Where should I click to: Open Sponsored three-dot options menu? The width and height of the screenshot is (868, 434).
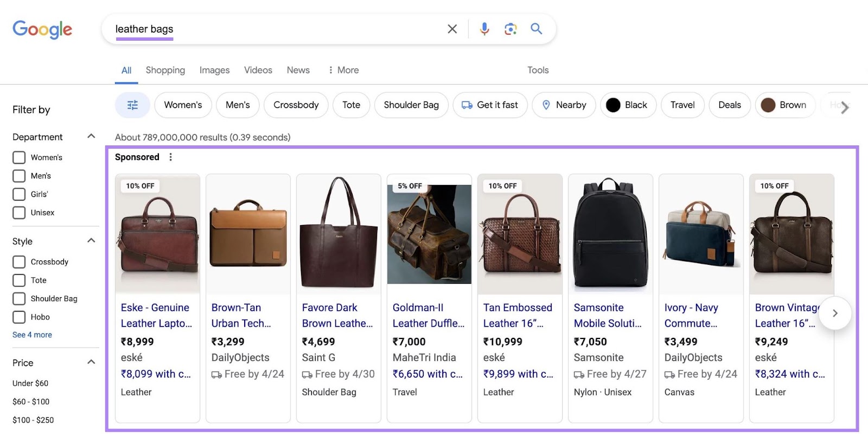[x=171, y=157]
